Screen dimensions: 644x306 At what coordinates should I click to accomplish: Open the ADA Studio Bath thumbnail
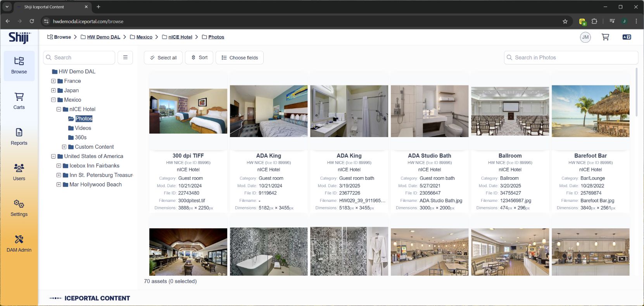click(430, 111)
